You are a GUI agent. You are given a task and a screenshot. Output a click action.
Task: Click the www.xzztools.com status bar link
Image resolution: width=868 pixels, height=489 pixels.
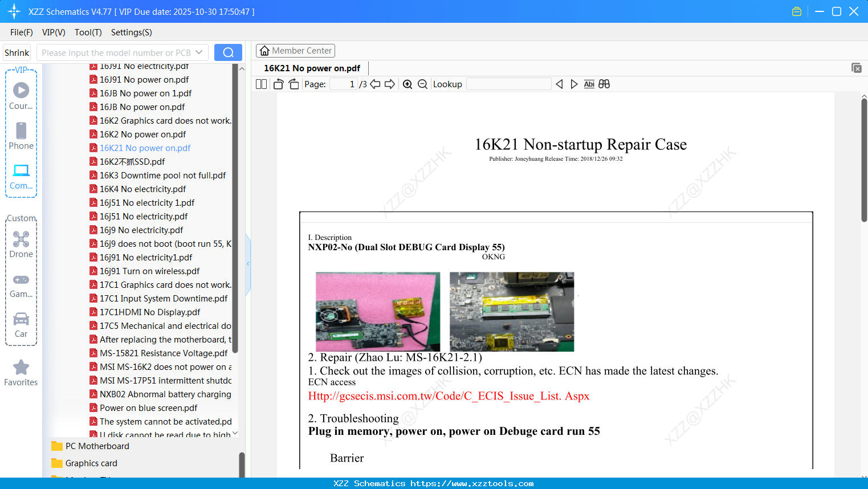472,483
